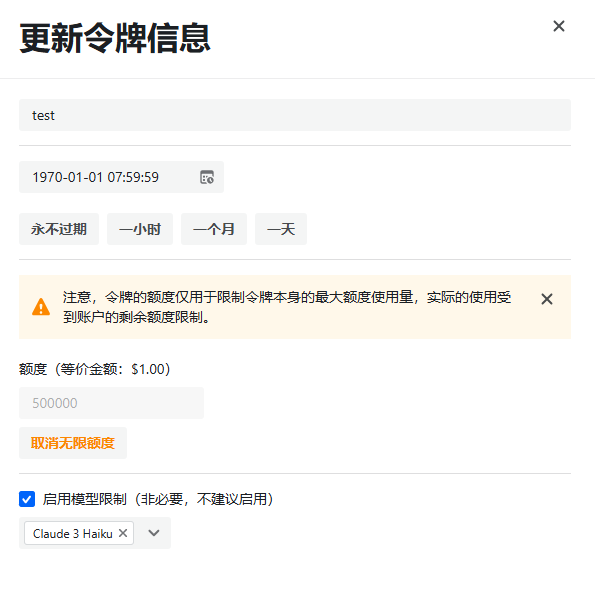Image resolution: width=595 pixels, height=604 pixels.
Task: Expand the model selection dropdown arrow
Action: [154, 533]
